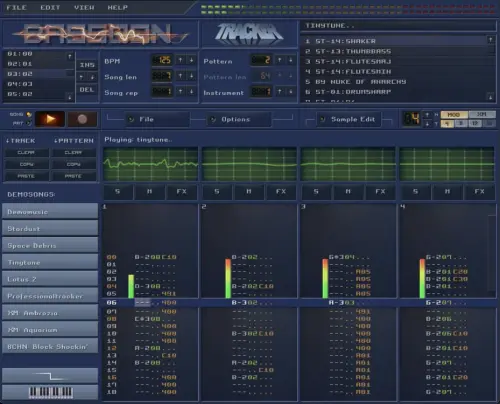Screen dimensions: 500x404
Task: Load the Space Debris demo song
Action: point(50,245)
